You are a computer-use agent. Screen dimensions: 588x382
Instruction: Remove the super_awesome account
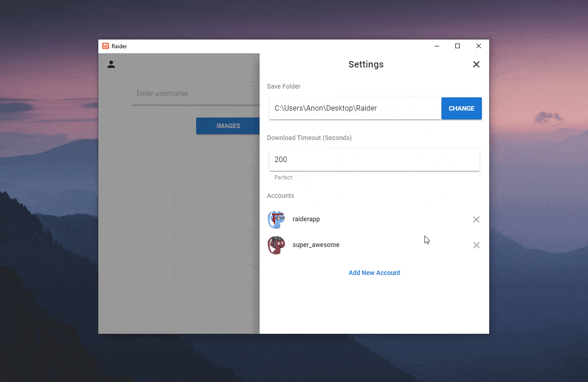click(x=476, y=245)
